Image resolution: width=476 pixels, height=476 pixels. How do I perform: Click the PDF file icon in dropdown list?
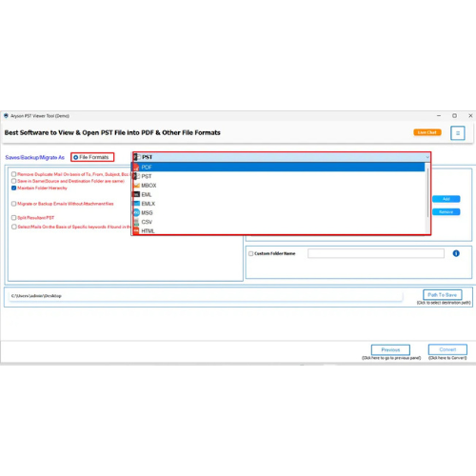pos(136,168)
